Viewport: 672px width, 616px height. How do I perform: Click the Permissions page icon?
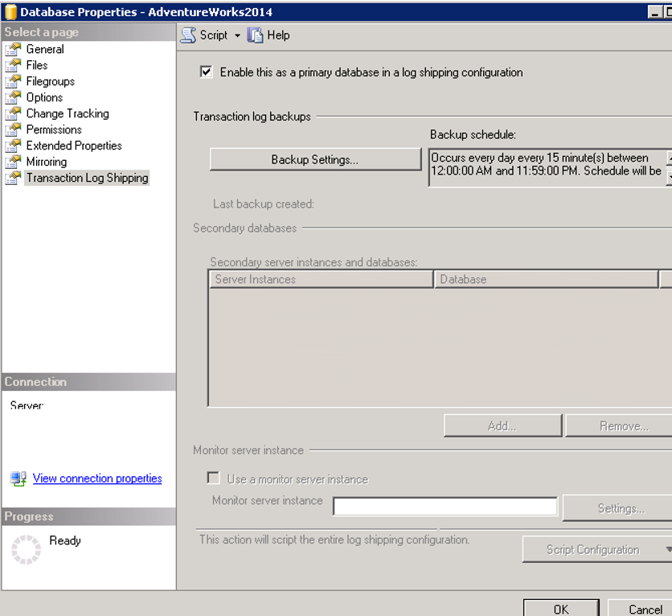[13, 129]
